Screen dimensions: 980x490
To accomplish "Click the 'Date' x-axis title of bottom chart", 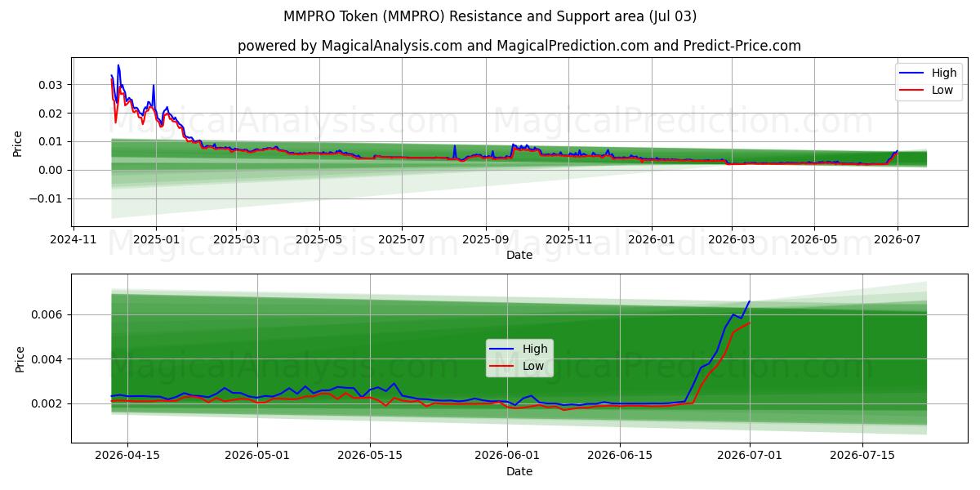I will pos(519,471).
